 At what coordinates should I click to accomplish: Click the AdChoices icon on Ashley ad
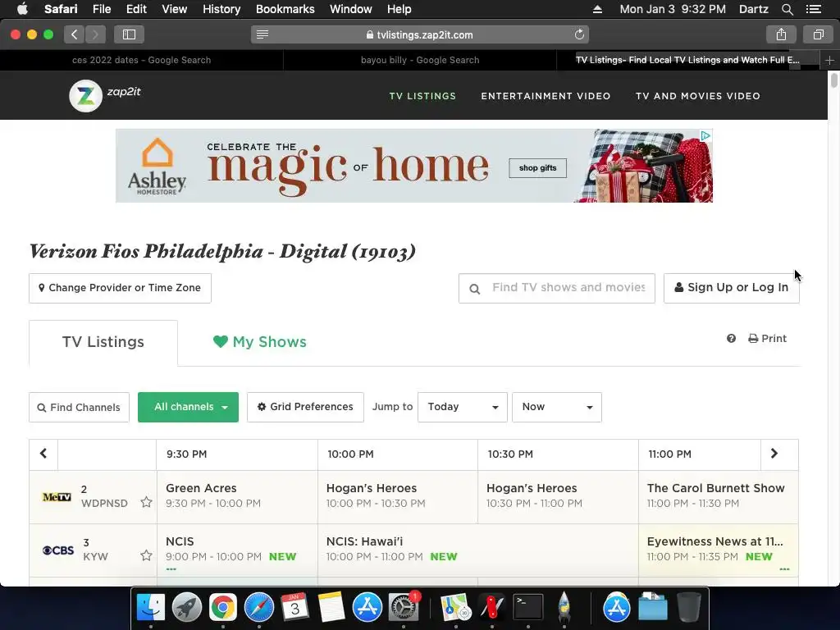pyautogui.click(x=705, y=135)
